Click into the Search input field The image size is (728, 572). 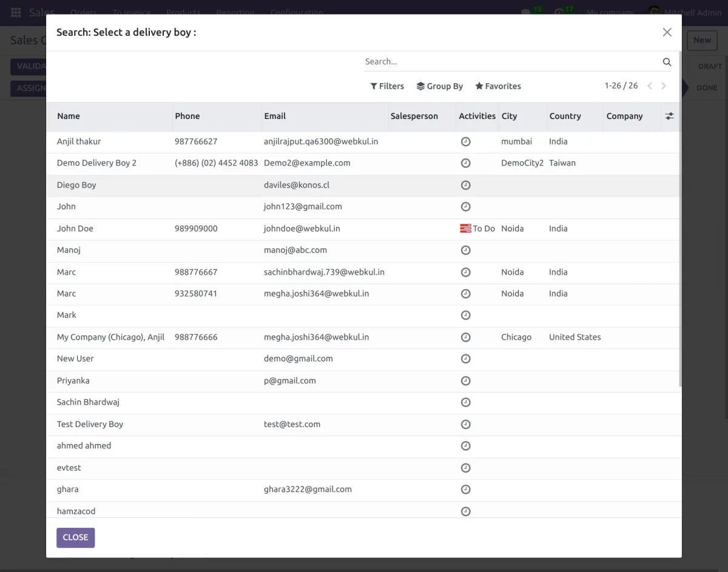tap(510, 62)
